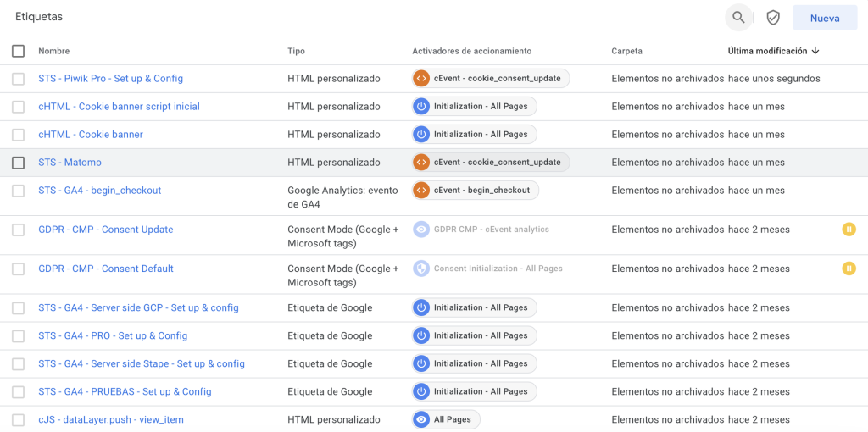This screenshot has width=868, height=432.
Task: Sort by Última modificación column arrow
Action: 815,51
